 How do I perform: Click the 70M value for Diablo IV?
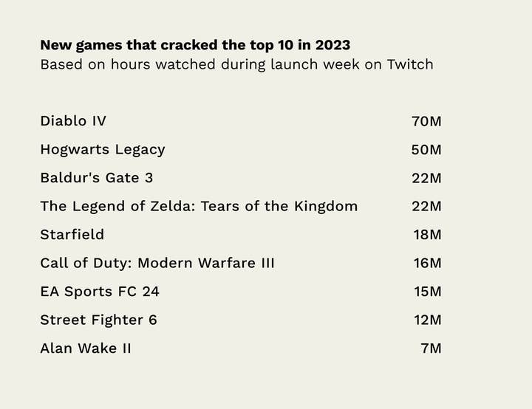pos(426,121)
